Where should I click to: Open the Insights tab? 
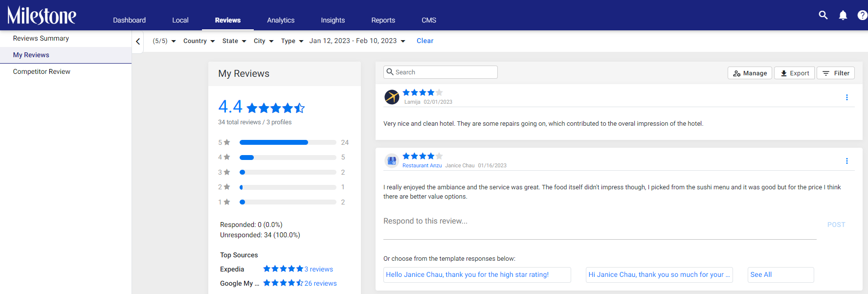tap(333, 20)
